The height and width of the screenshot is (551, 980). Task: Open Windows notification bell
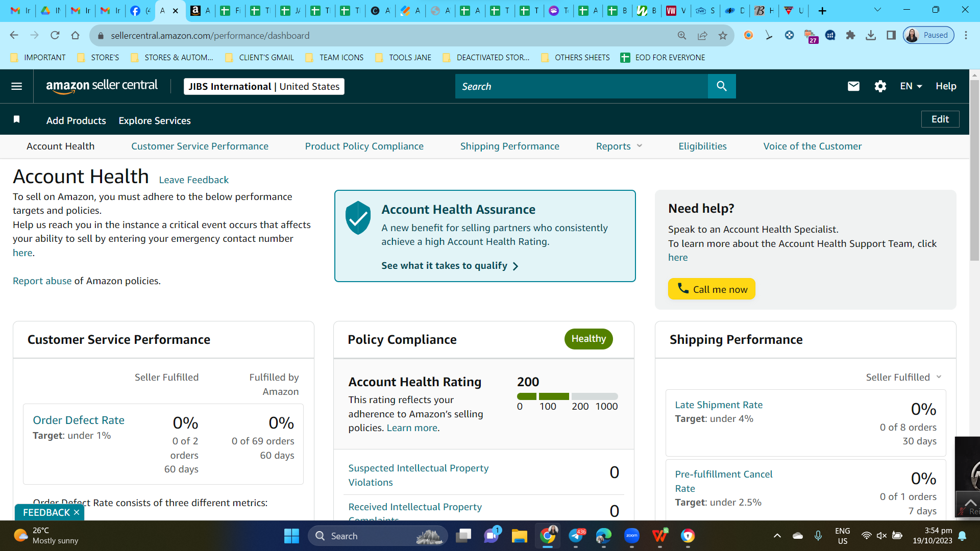point(962,536)
